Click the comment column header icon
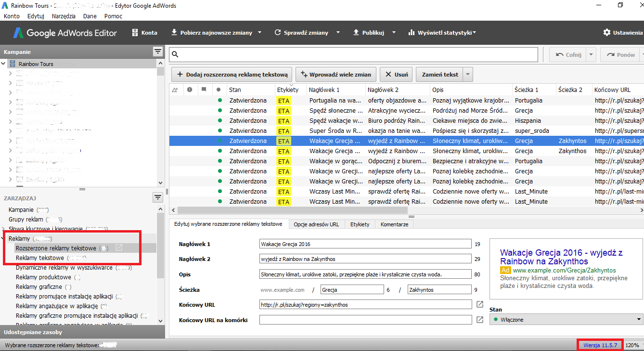The width and height of the screenshot is (644, 351). pyautogui.click(x=204, y=90)
